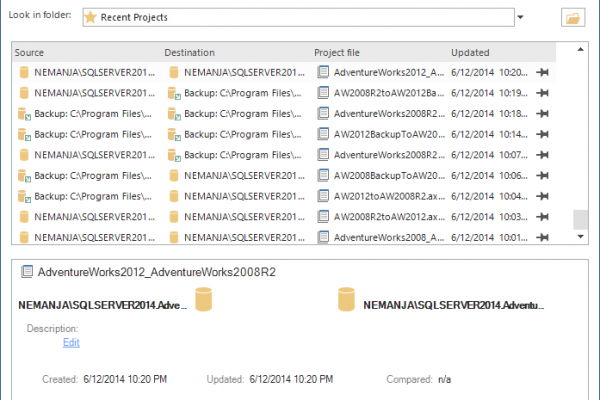600x400 pixels.
Task: Click large destination database icon in details panel
Action: 346,299
